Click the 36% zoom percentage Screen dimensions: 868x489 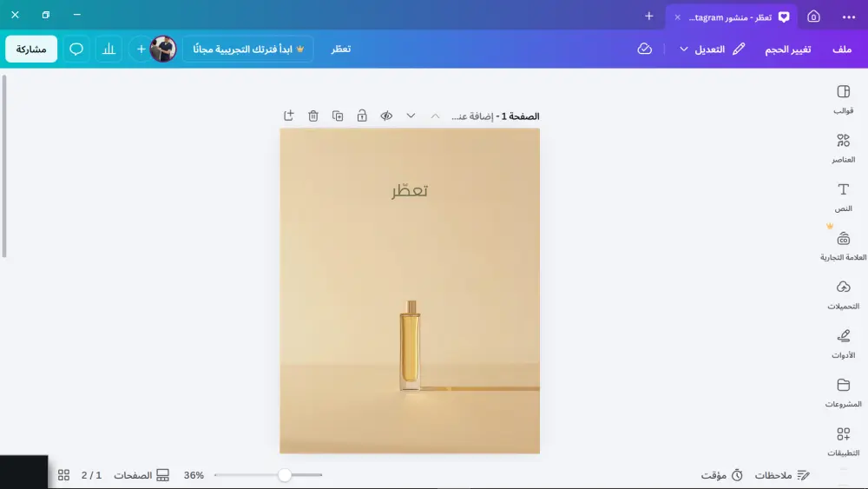click(194, 475)
